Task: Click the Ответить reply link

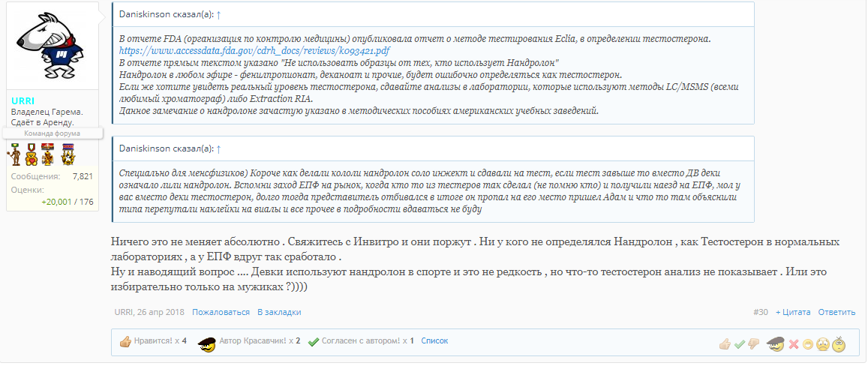Action: tap(836, 312)
